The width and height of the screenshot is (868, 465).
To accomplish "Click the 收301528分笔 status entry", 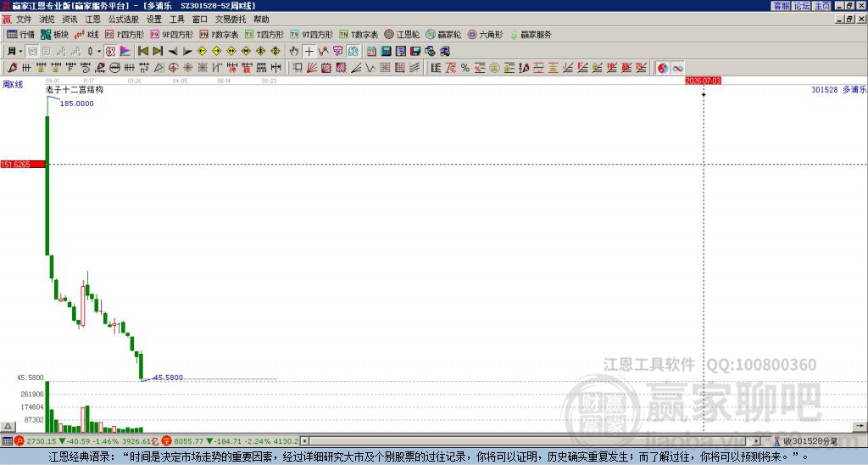I will click(x=810, y=441).
